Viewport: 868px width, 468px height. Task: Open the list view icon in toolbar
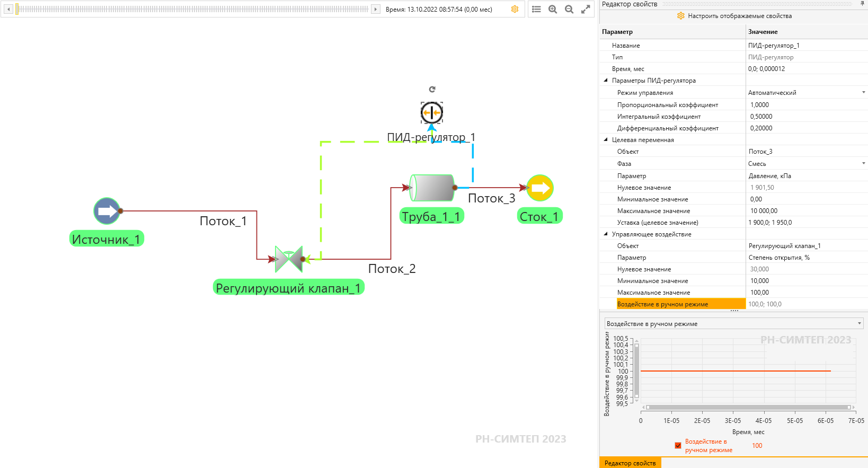(x=536, y=9)
